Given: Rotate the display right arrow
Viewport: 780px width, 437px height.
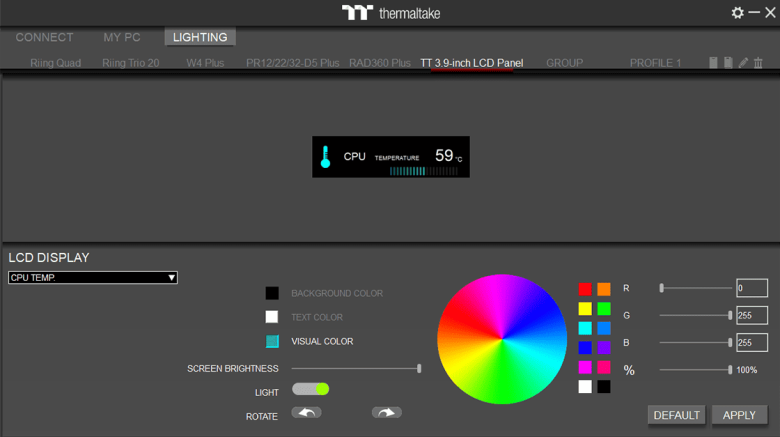Looking at the screenshot, I should [x=387, y=413].
